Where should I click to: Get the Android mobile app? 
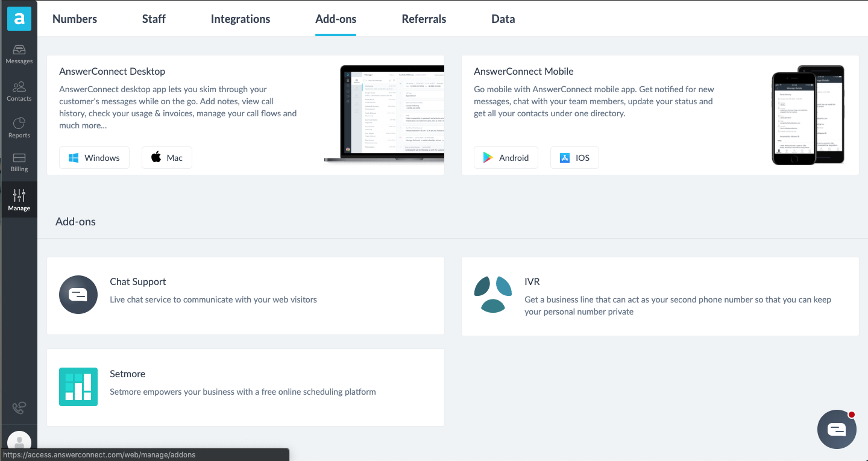point(506,157)
